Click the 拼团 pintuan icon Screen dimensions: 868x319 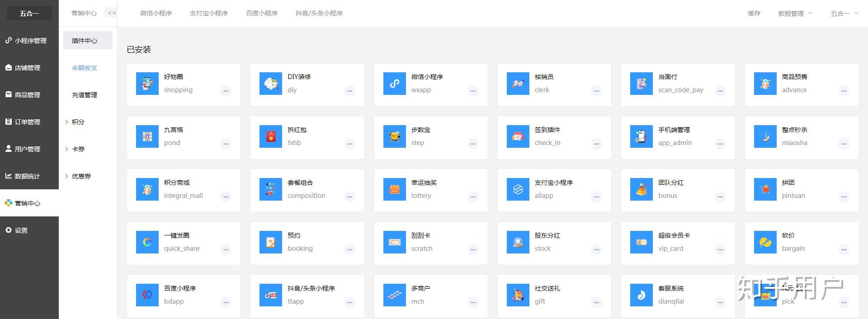coord(765,189)
